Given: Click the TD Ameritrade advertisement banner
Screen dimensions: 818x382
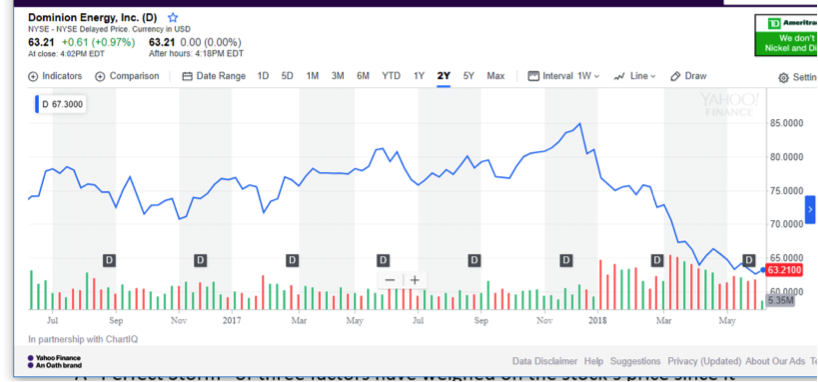Looking at the screenshot, I should pos(786,35).
